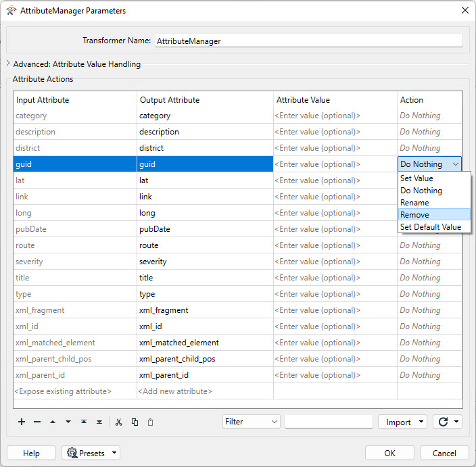The height and width of the screenshot is (467, 476).
Task: Move selected row down one position
Action: 68,422
